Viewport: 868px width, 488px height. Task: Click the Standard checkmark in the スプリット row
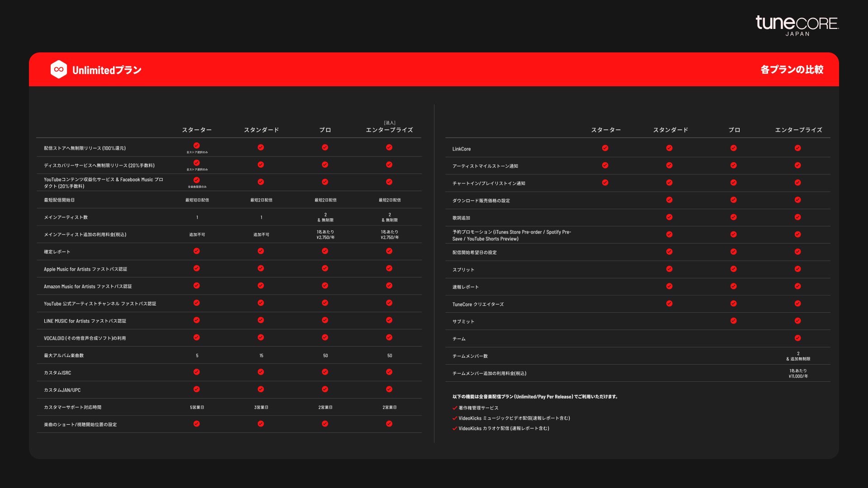pos(669,269)
